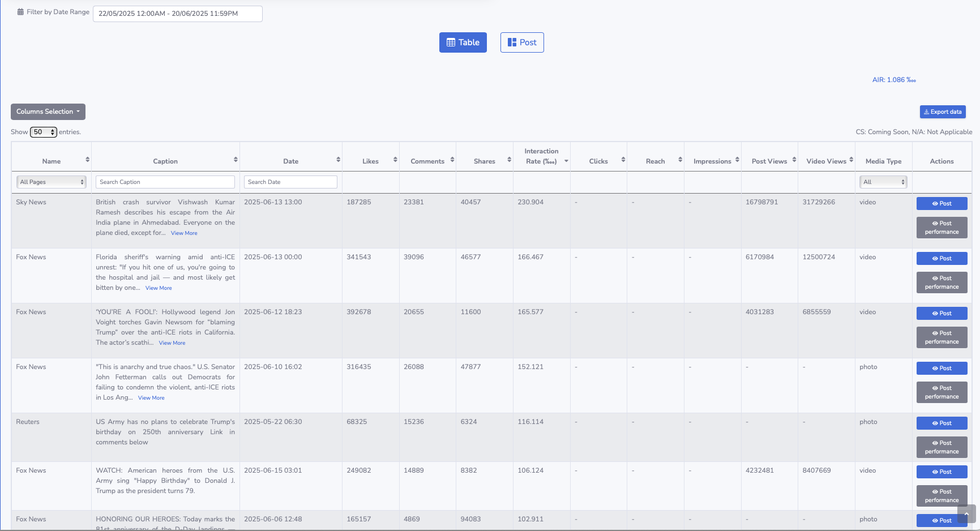Open the All Pages name filter
Screen dimensions: 980x531
coord(52,182)
